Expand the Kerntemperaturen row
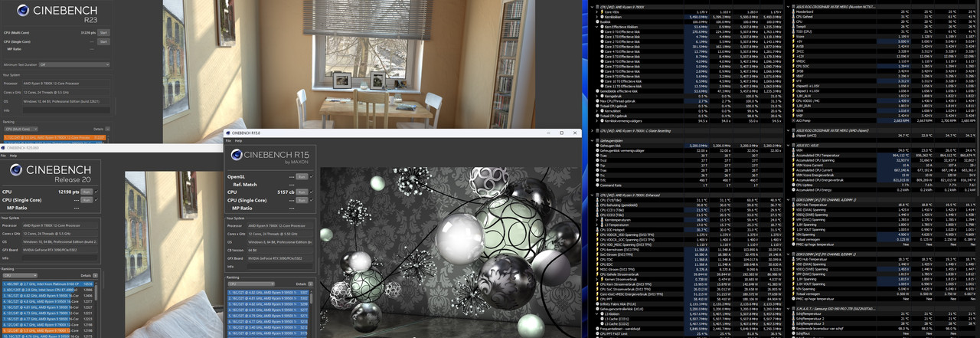 596,220
